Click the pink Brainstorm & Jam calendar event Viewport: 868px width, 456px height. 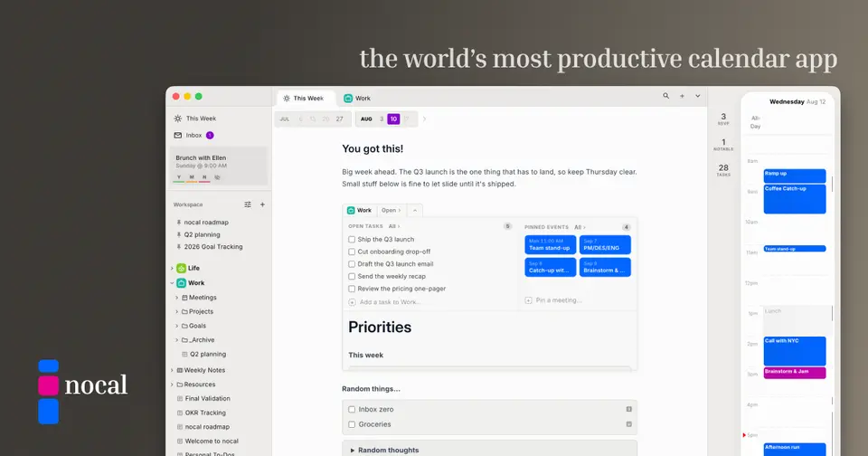pos(795,373)
